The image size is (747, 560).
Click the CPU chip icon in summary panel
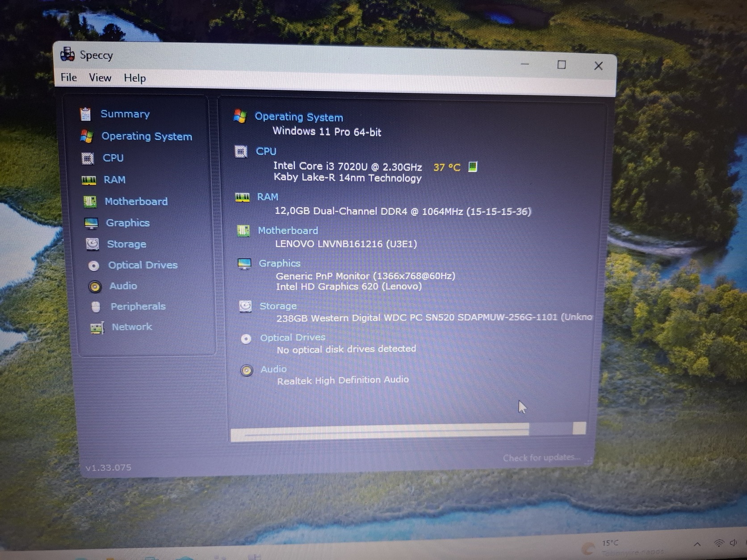(x=241, y=152)
